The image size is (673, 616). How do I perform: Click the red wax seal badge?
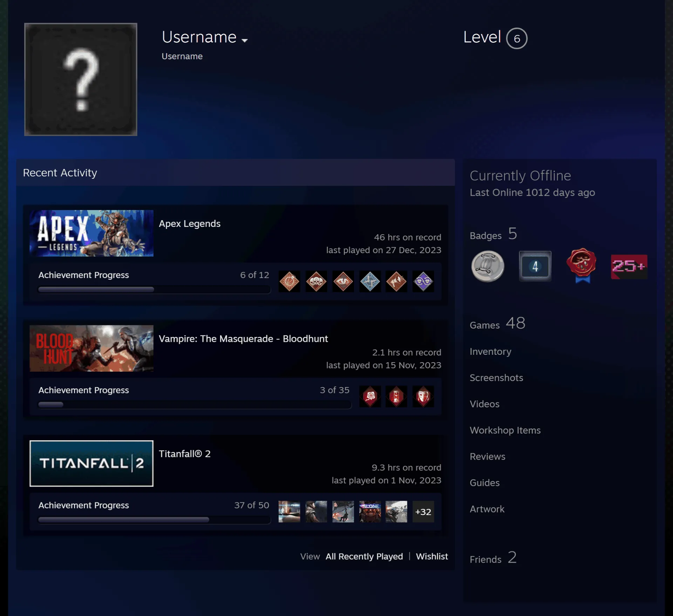tap(582, 265)
